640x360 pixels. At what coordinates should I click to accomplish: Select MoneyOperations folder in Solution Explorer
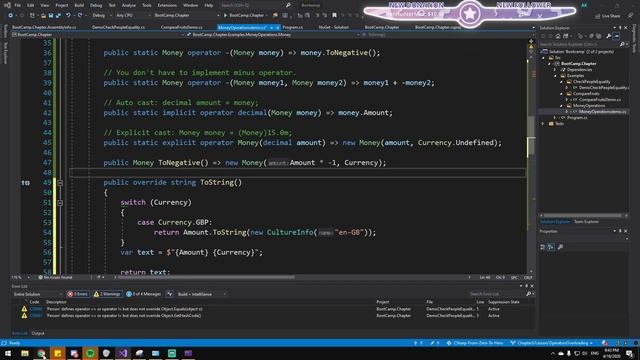click(x=589, y=106)
